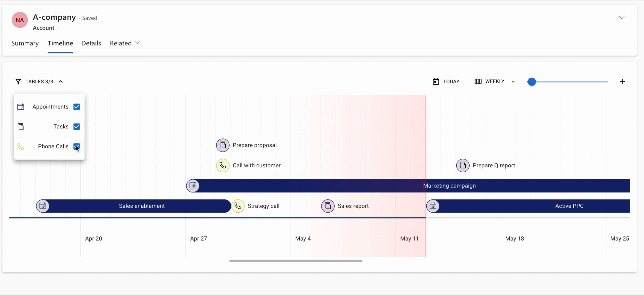The image size is (644, 295).
Task: Click the Account entity label
Action: [x=44, y=28]
